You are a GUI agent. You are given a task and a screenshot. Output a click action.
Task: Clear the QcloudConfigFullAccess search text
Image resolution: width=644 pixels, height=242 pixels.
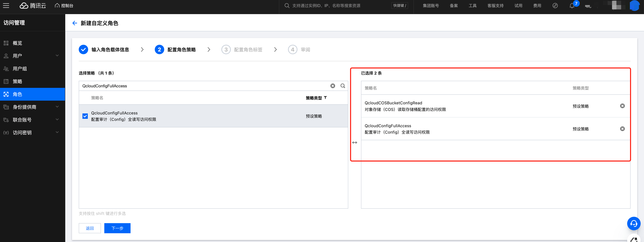[x=332, y=86]
